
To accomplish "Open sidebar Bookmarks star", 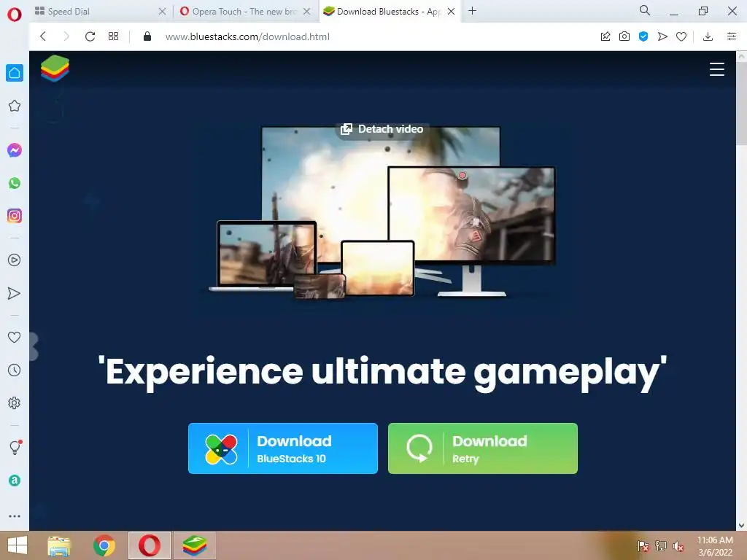I will [x=15, y=106].
